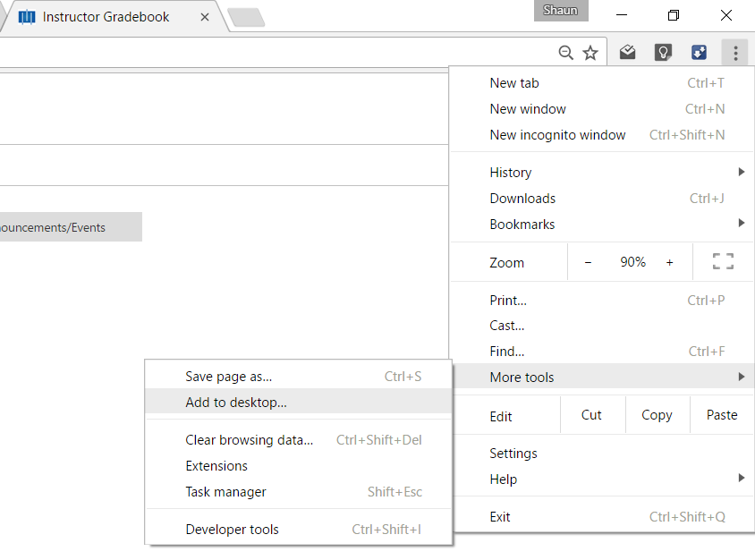Click the Cut button in Edit row

click(x=592, y=415)
